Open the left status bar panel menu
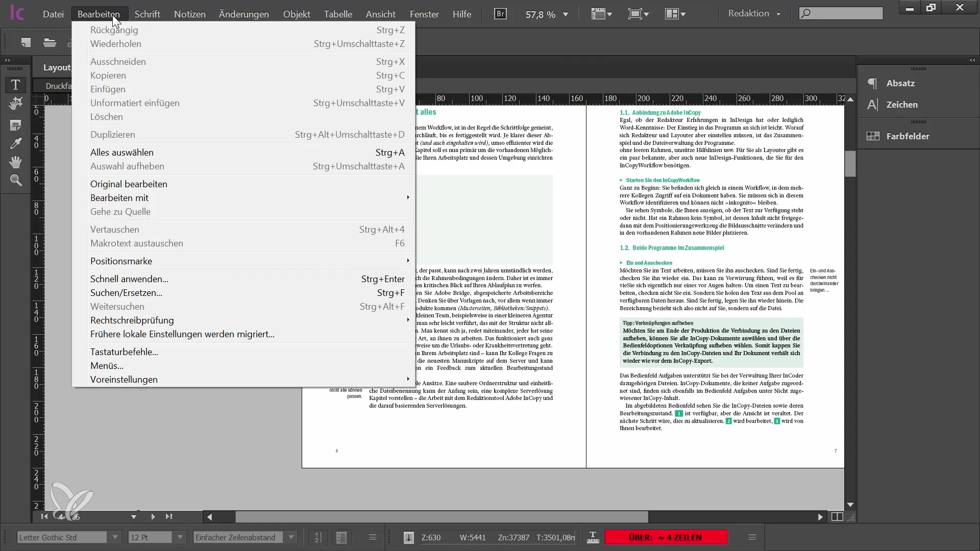Screen dimensions: 980x551 click(373, 537)
